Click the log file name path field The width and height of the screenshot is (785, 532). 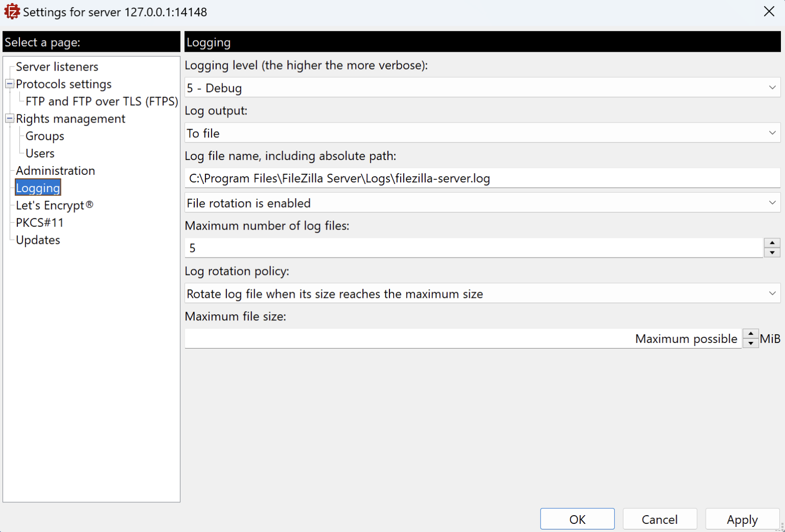[x=482, y=178]
